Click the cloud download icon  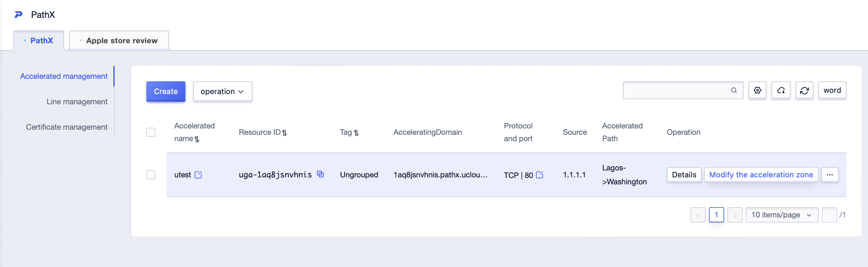(x=781, y=90)
